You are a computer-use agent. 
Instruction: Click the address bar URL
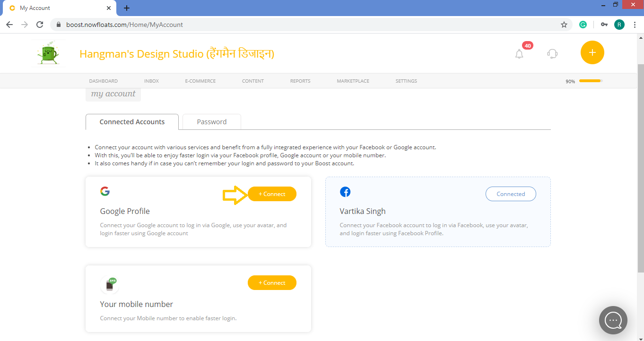(x=124, y=25)
